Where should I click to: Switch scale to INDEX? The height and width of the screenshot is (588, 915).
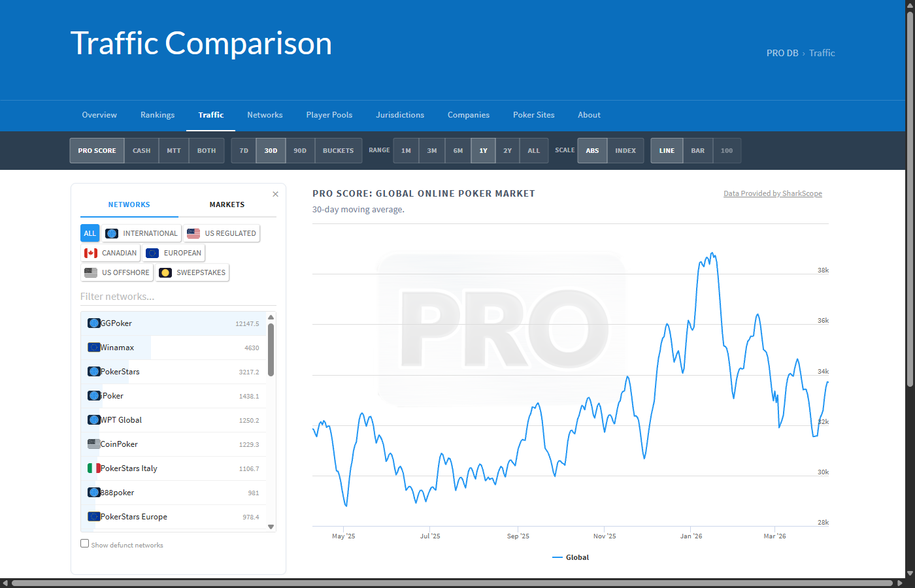click(x=625, y=151)
